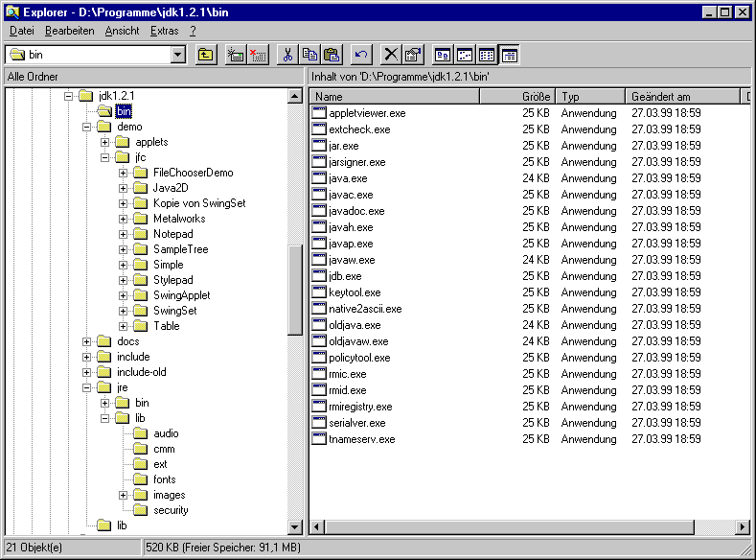Click the Copy toolbar icon
756x560 pixels.
point(309,55)
